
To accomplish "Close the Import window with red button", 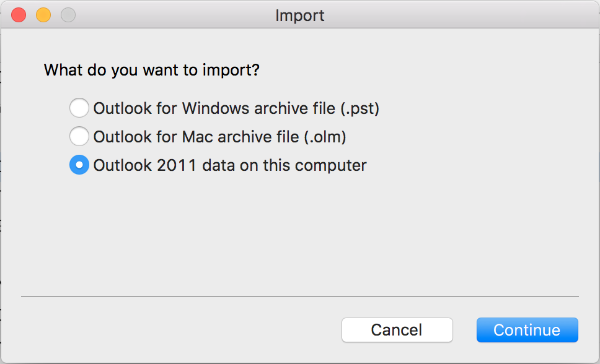I will pyautogui.click(x=19, y=15).
